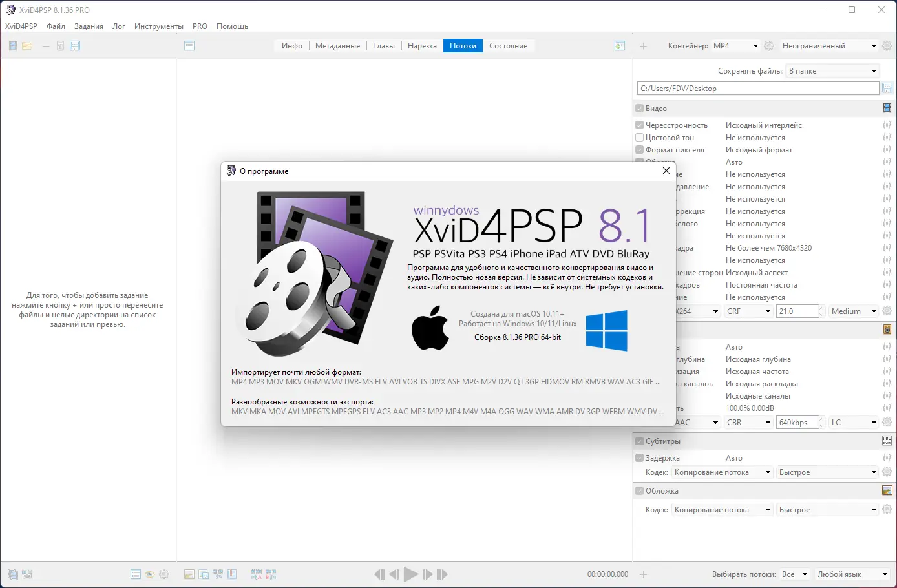Open a file with the folder toolbar icon
The width and height of the screenshot is (897, 588).
(x=28, y=45)
